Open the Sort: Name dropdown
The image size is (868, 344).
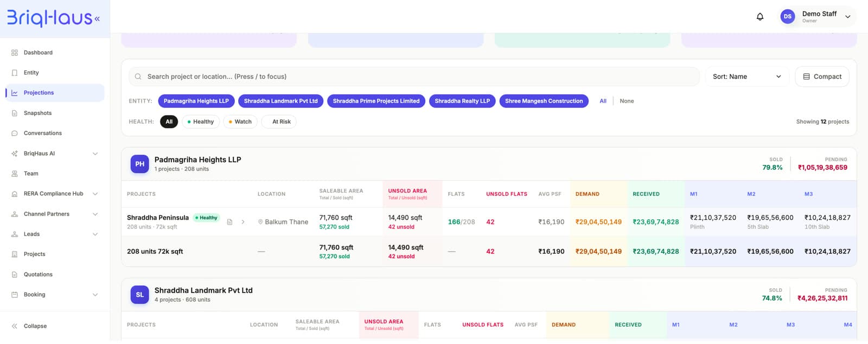(747, 77)
